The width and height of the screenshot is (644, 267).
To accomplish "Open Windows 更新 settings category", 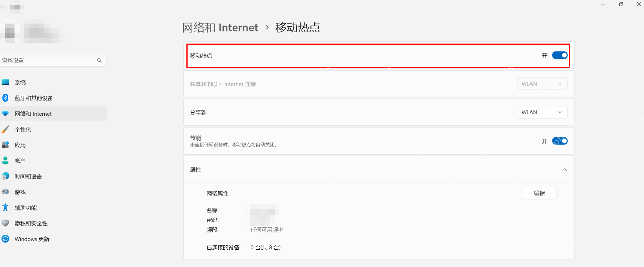I will tap(53, 239).
